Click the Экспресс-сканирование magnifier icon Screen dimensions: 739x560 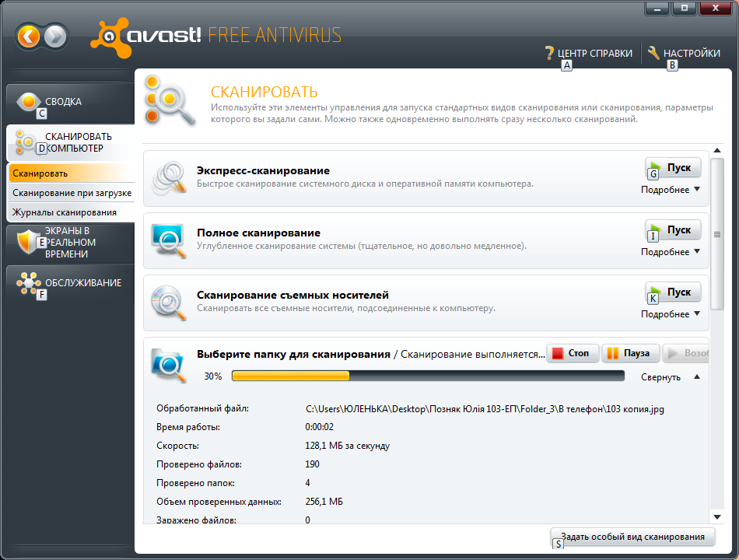170,178
